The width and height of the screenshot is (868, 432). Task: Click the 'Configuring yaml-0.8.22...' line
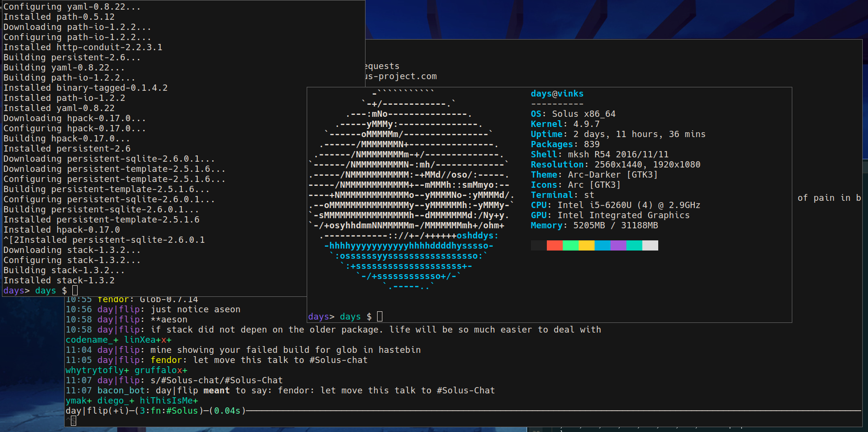pos(72,7)
